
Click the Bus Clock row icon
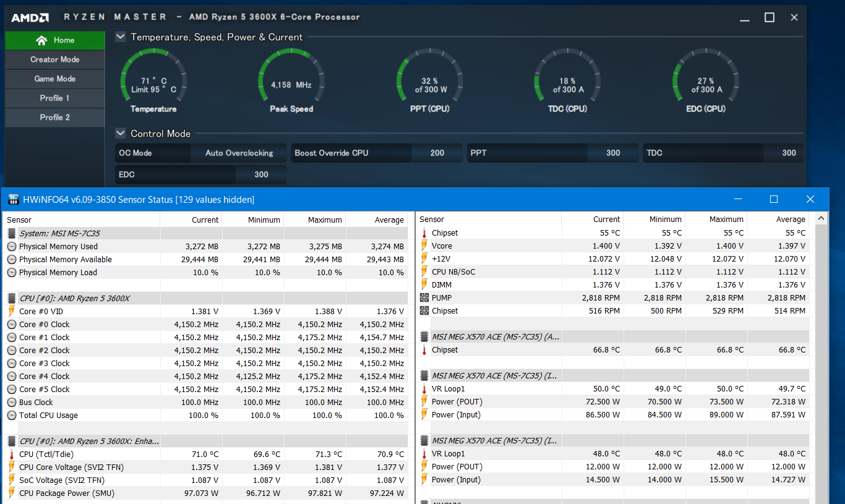coord(11,402)
